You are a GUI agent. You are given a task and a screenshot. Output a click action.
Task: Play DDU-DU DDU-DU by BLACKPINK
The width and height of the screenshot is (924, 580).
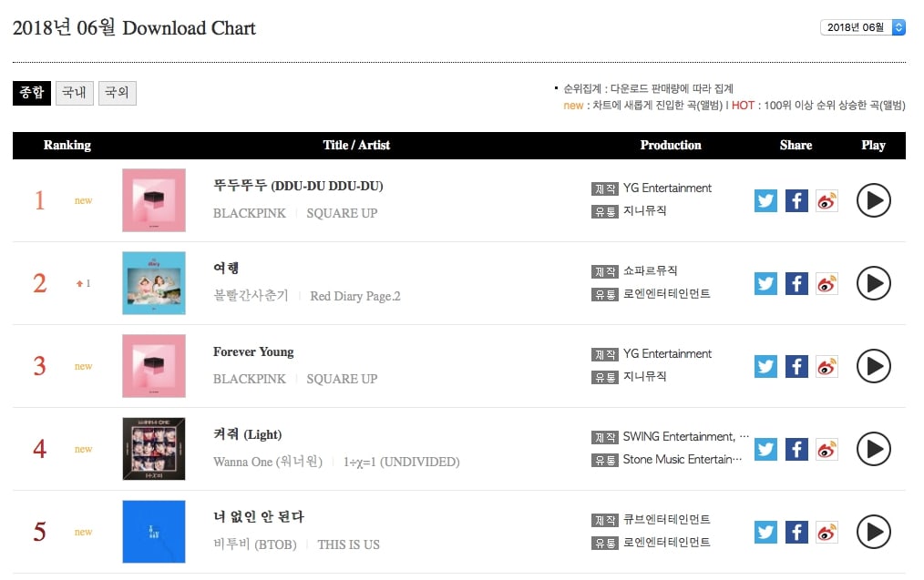[x=873, y=200]
